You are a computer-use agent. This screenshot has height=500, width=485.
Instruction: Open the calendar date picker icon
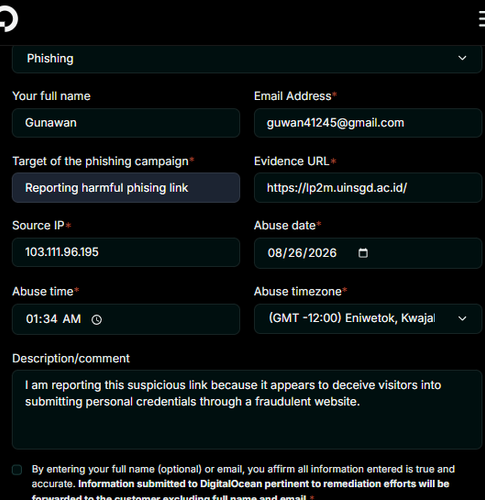(363, 253)
